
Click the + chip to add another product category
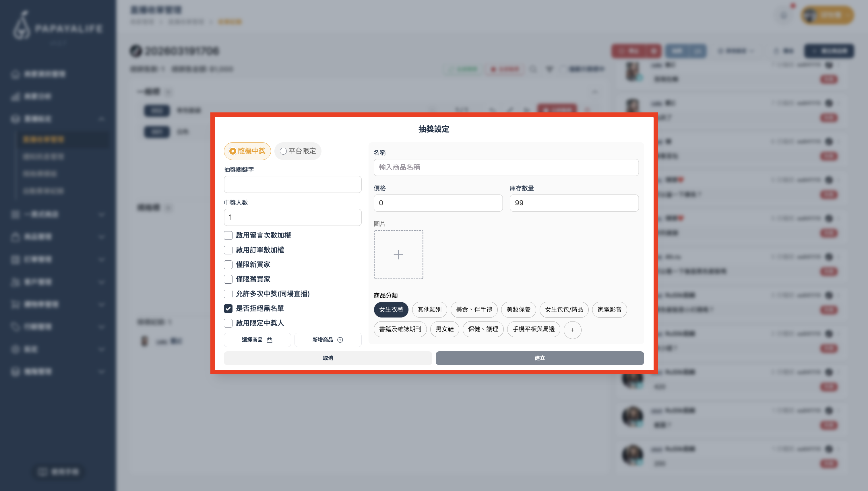click(572, 330)
